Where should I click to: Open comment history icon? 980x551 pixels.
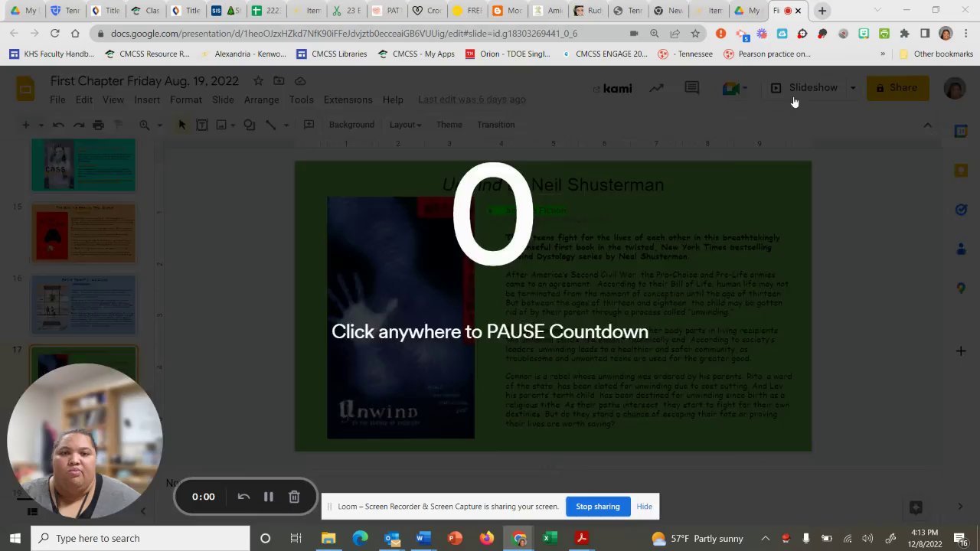point(692,88)
